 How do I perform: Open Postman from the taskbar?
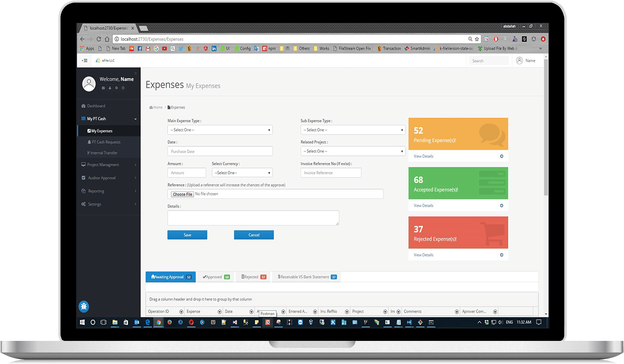tap(268, 322)
